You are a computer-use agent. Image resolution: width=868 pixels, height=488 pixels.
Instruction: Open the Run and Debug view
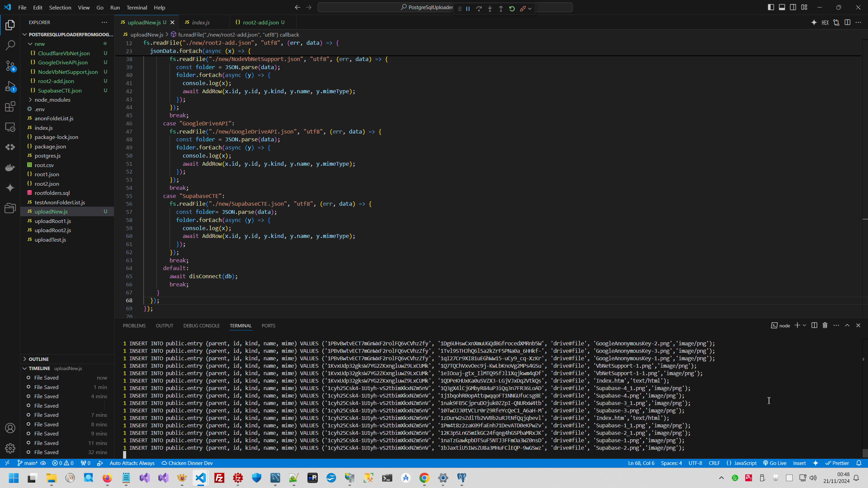point(10,86)
